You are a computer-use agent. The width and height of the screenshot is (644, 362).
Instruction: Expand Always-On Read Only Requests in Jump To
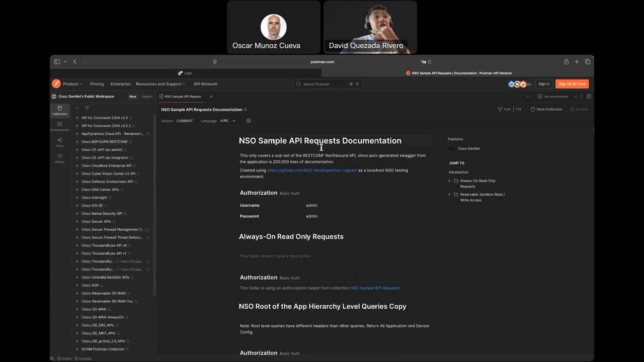(x=449, y=180)
